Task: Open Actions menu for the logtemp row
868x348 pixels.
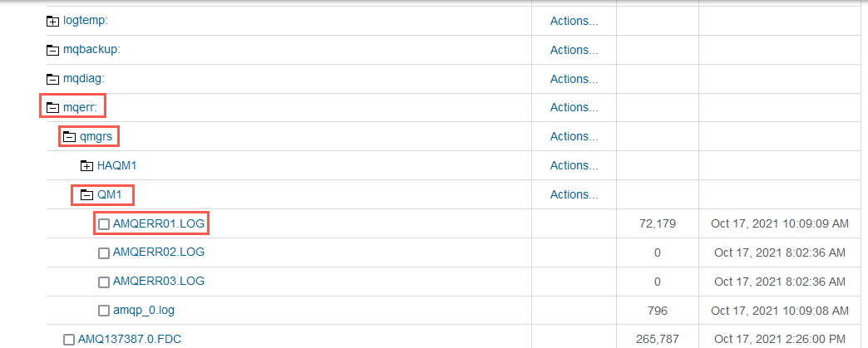Action: 574,21
